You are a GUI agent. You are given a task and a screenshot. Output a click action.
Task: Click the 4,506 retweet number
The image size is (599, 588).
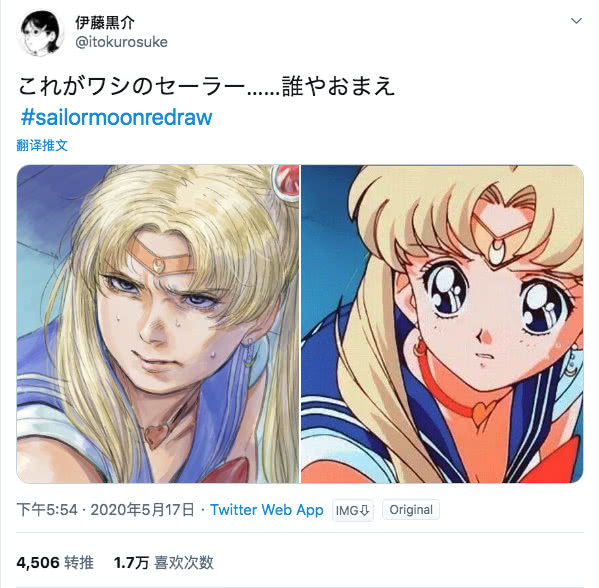coord(38,563)
